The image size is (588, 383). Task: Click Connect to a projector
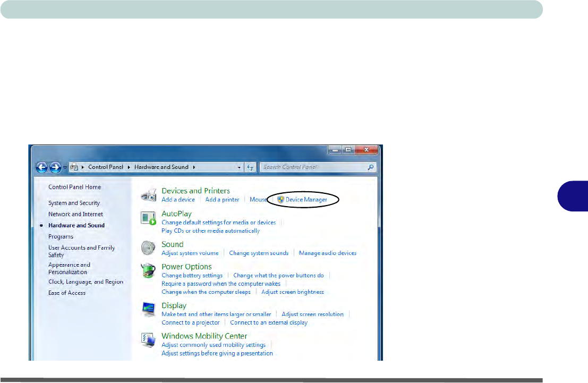(x=191, y=322)
